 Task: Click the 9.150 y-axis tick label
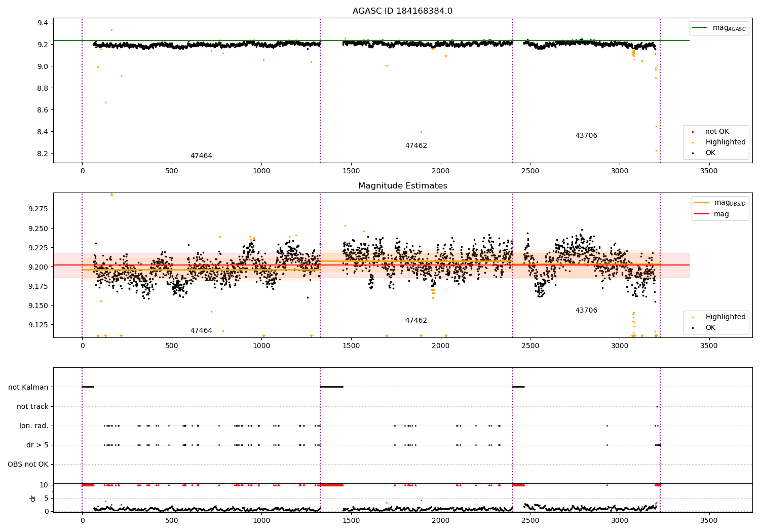tap(38, 306)
